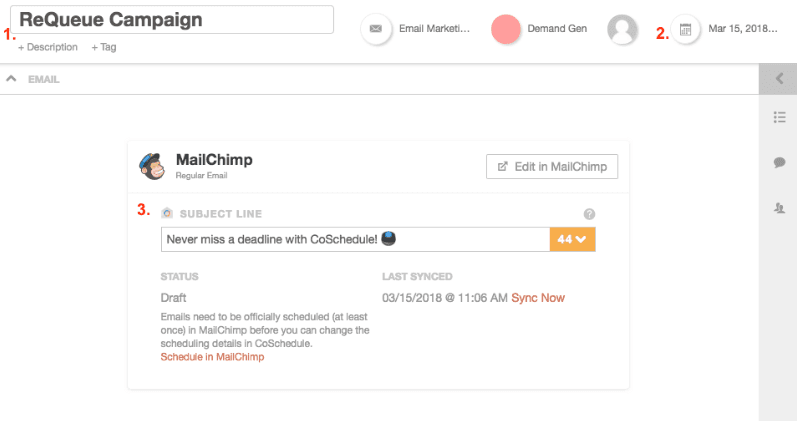The height and width of the screenshot is (421, 797).
Task: Open the comments speech bubble icon
Action: click(x=779, y=163)
